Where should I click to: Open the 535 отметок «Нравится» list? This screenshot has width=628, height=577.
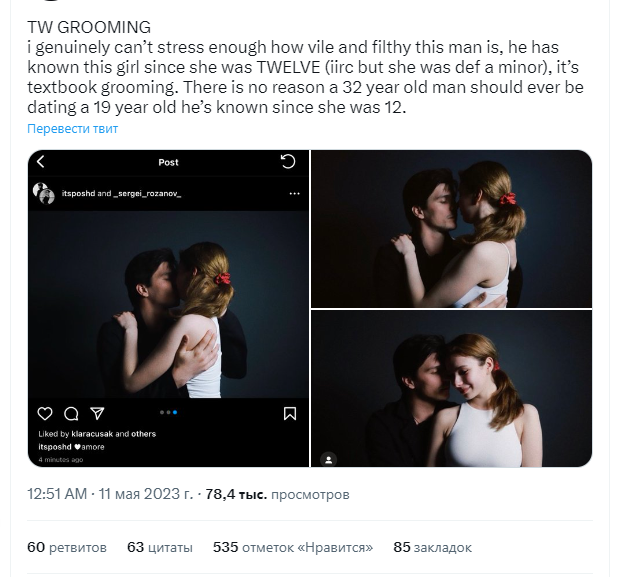(x=293, y=547)
